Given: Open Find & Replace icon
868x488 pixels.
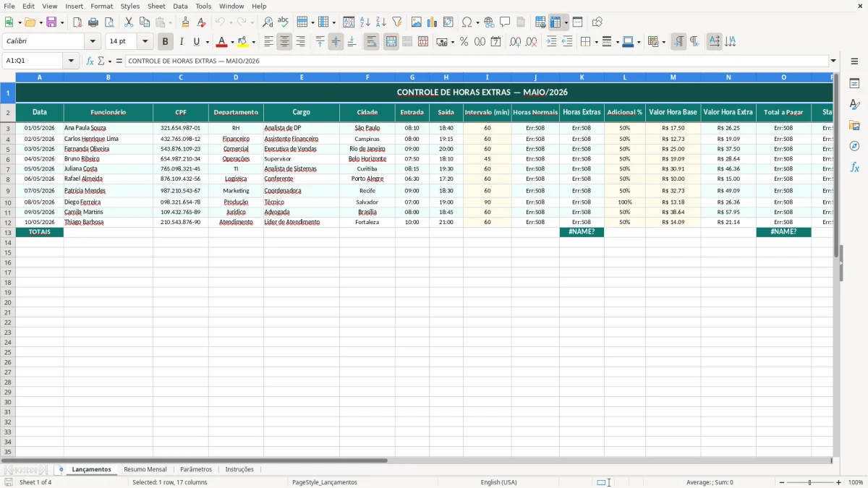Looking at the screenshot, I should pos(268,22).
